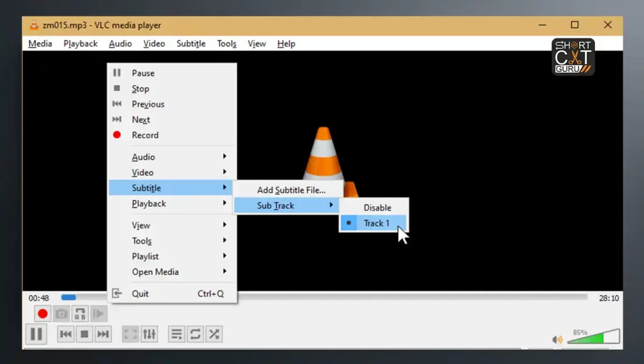644x364 pixels.
Task: Choose Stop in the context menu
Action: (x=172, y=89)
